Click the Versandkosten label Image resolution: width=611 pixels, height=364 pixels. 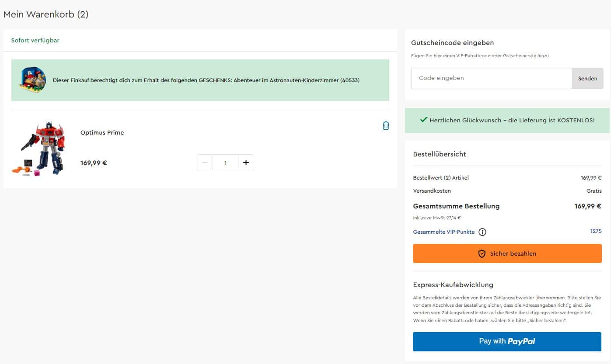point(432,191)
